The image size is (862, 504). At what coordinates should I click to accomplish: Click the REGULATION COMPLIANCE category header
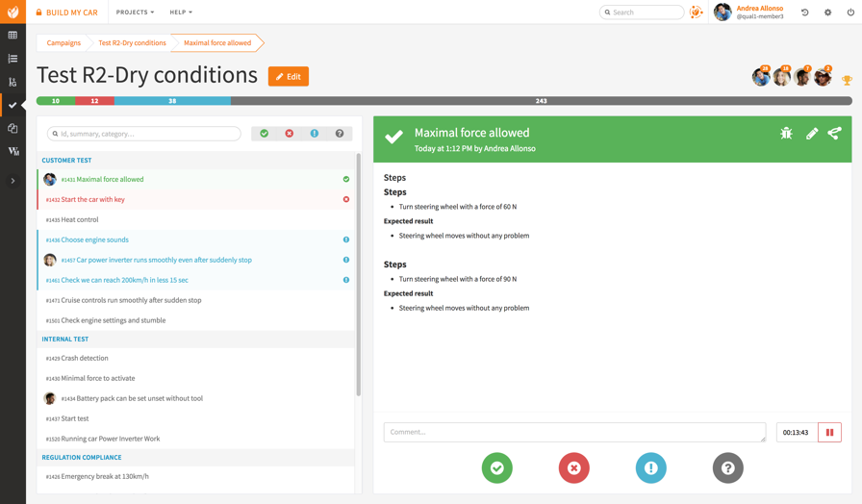(195, 457)
